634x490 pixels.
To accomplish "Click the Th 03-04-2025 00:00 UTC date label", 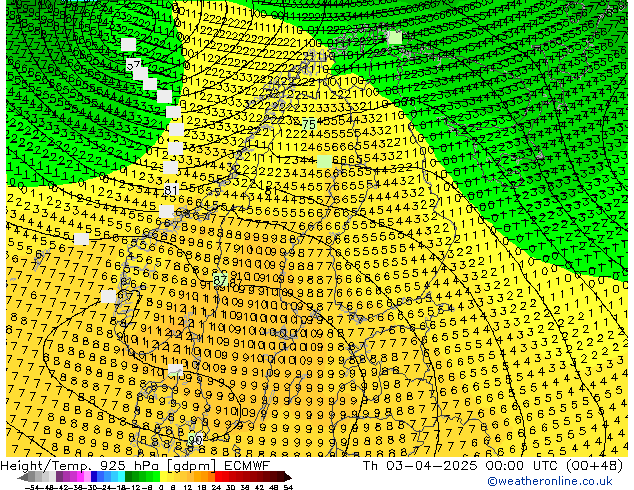I will 492,466.
